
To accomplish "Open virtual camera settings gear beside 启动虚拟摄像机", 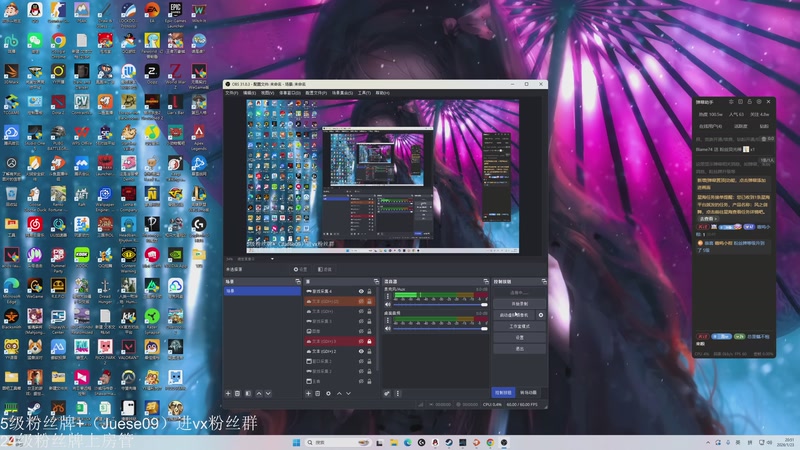I will pyautogui.click(x=541, y=315).
